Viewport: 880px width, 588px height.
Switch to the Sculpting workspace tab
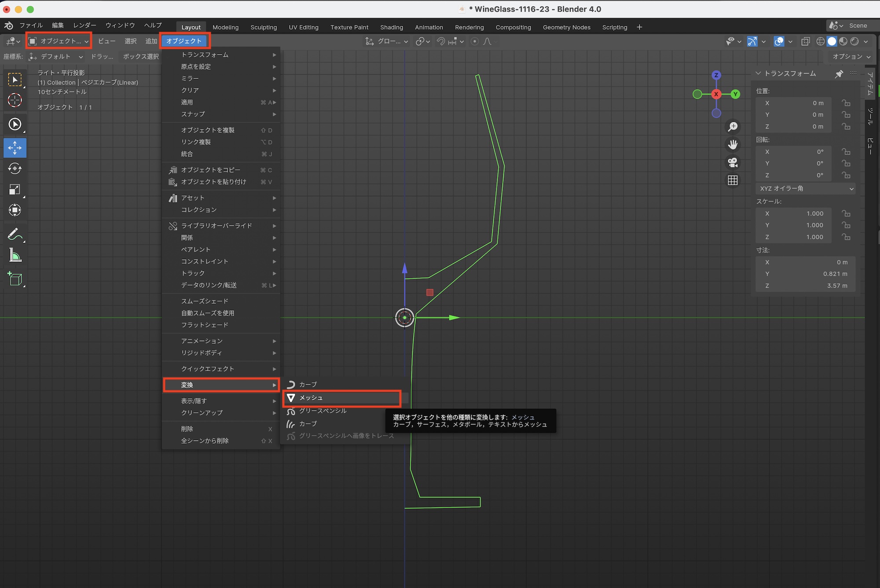point(264,27)
